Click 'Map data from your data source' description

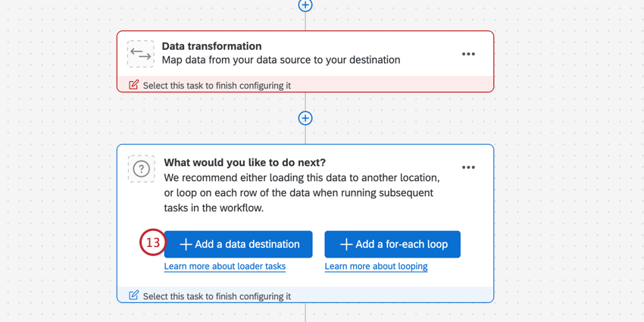(x=280, y=60)
